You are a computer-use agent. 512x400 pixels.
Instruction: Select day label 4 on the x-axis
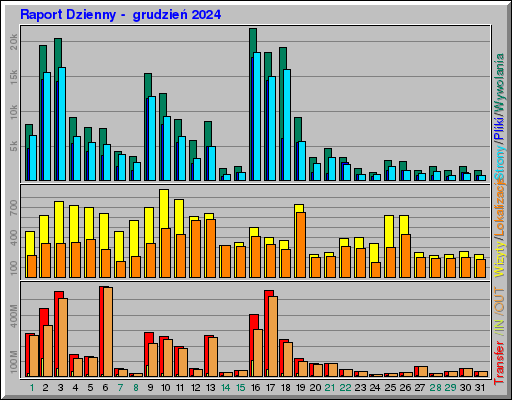pyautogui.click(x=75, y=388)
